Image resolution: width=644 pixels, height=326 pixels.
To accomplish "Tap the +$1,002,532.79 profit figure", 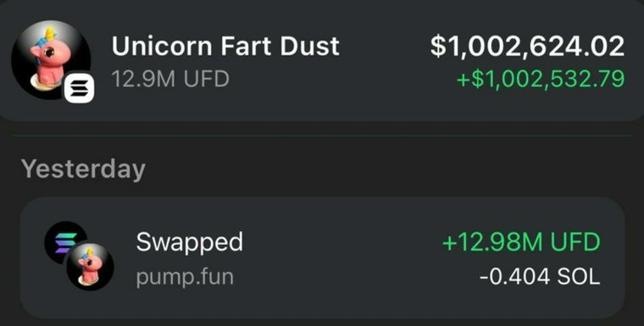I will pos(541,80).
